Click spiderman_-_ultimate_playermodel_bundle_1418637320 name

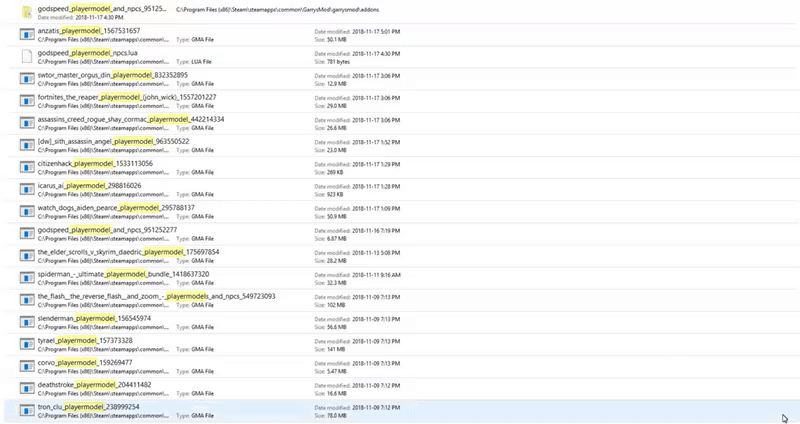[x=123, y=273]
